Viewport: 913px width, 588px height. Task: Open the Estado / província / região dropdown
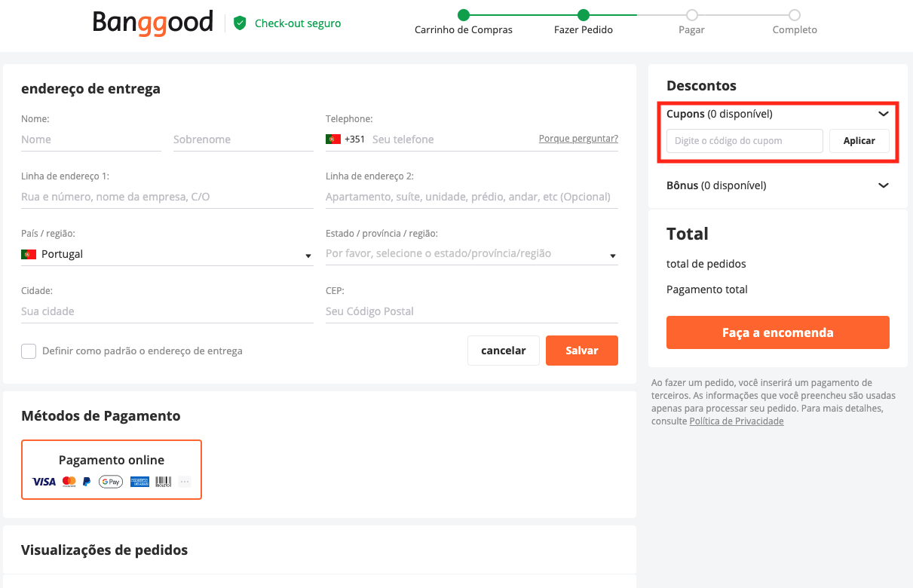(x=472, y=255)
